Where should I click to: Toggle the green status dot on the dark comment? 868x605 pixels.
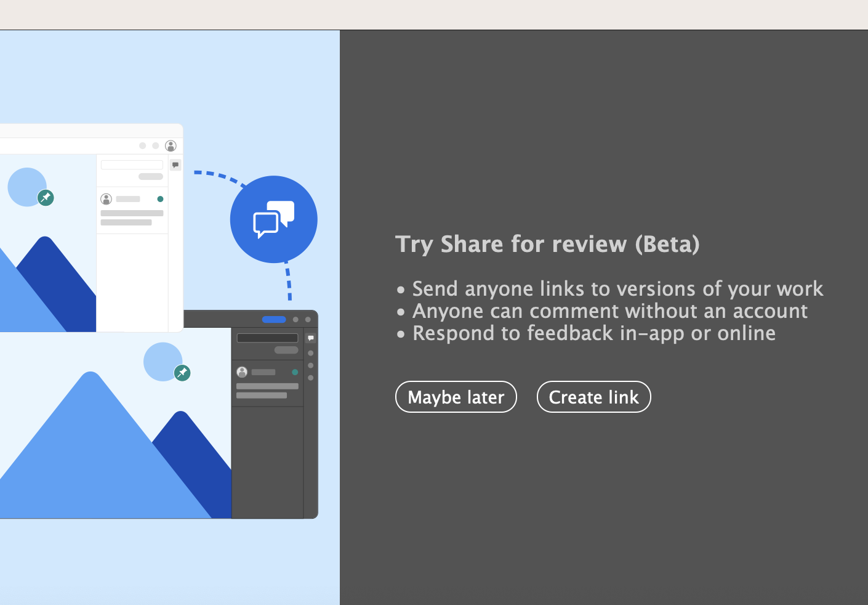(x=294, y=372)
